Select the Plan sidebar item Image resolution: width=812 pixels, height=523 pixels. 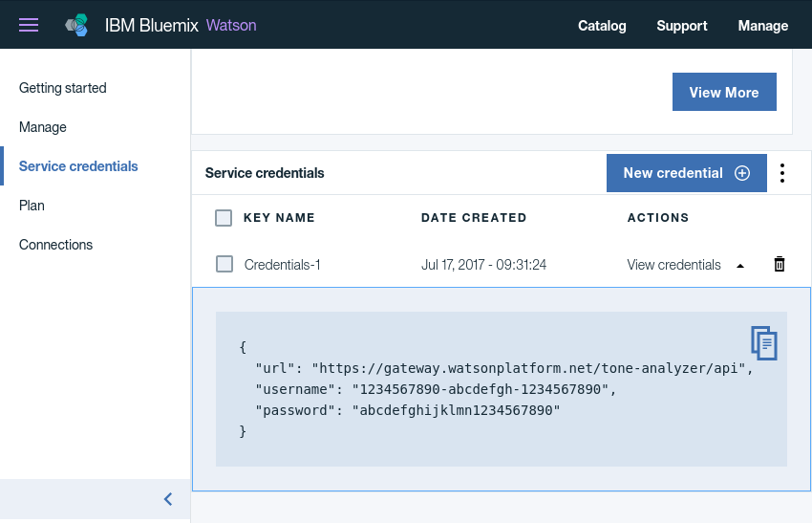coord(32,206)
